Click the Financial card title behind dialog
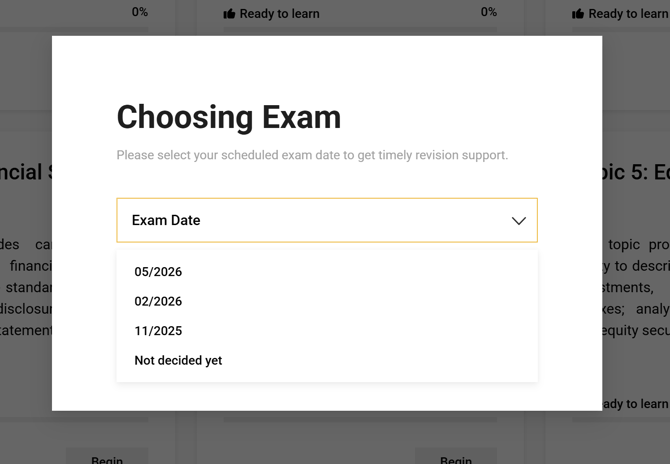 tap(26, 171)
